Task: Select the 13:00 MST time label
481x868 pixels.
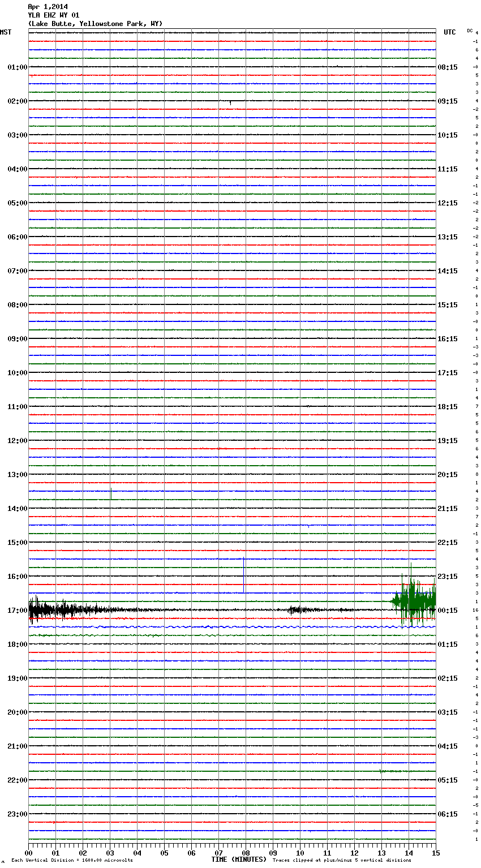Action: click(x=18, y=475)
